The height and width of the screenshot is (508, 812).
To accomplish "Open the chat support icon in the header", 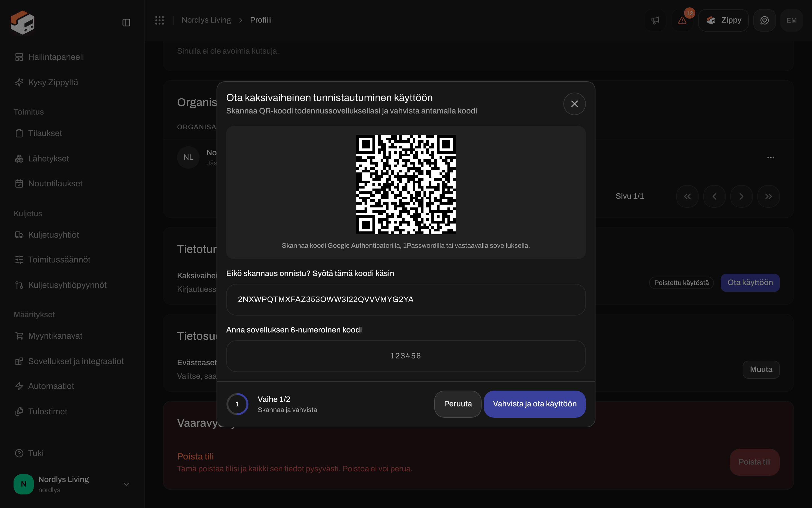I will point(764,21).
